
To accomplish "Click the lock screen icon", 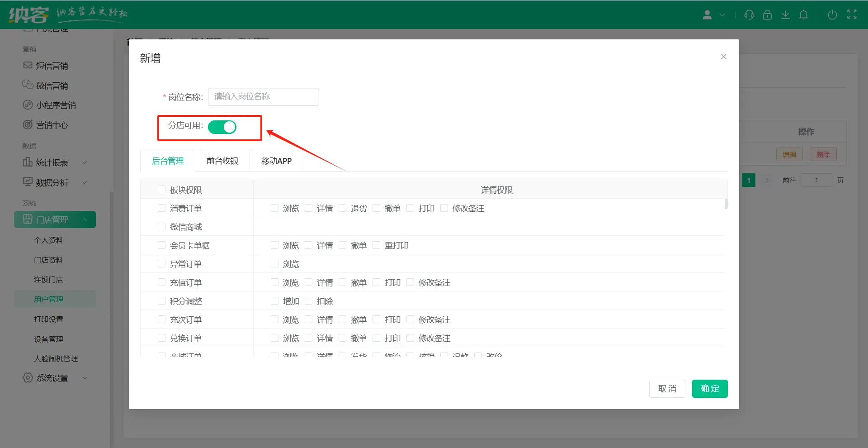I will tap(767, 15).
